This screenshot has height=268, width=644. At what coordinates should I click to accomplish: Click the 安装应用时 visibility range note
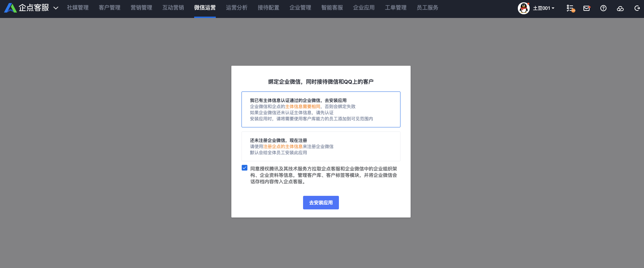point(312,119)
